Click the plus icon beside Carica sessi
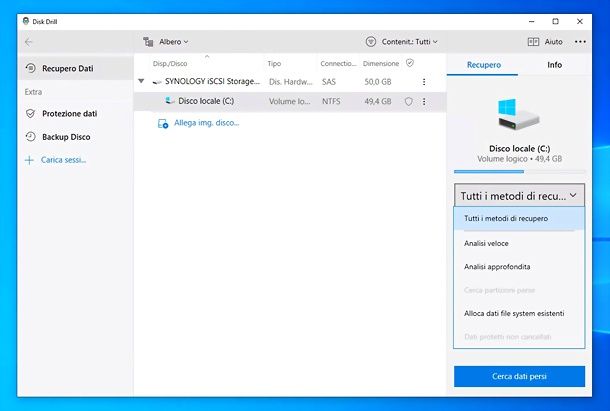 pos(29,160)
